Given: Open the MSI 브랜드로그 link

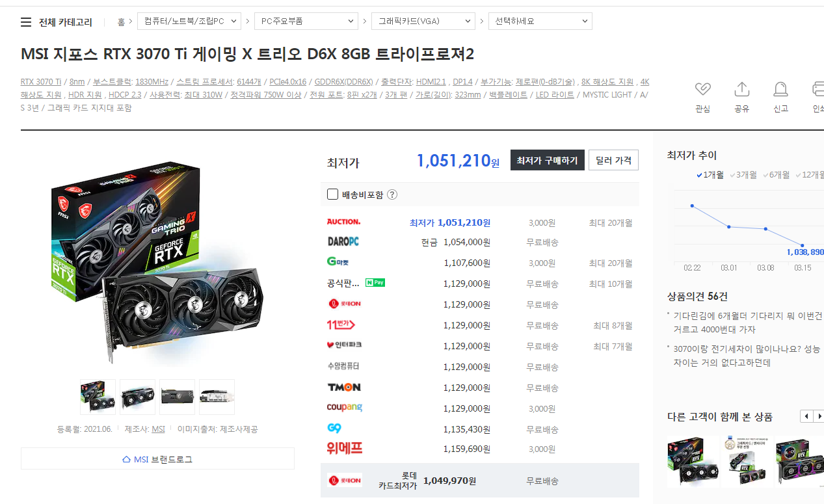Looking at the screenshot, I should coord(157,459).
